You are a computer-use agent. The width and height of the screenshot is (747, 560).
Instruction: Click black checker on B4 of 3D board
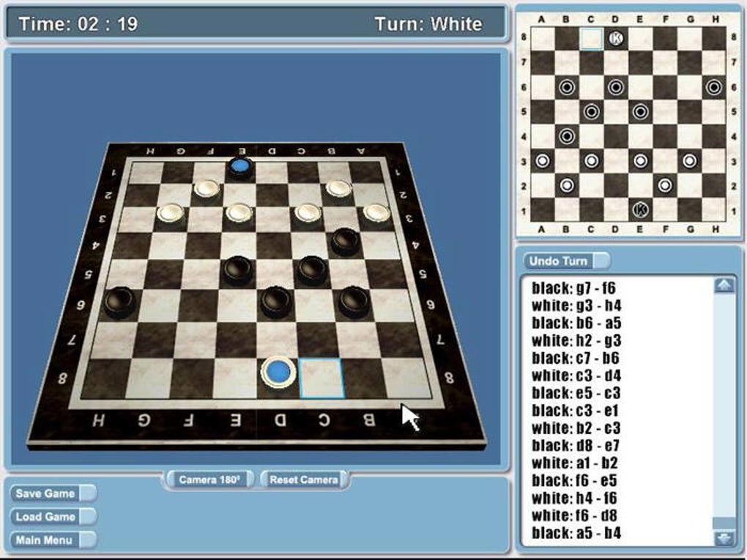click(x=346, y=242)
